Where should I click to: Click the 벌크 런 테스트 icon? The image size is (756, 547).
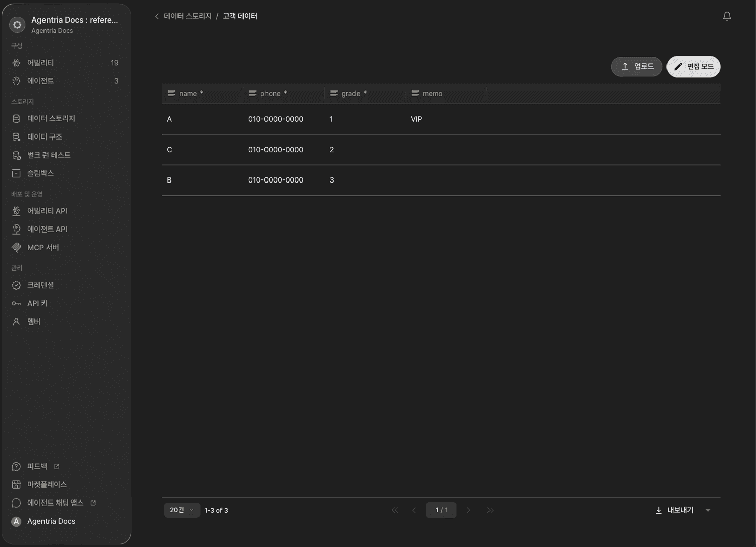pos(16,155)
